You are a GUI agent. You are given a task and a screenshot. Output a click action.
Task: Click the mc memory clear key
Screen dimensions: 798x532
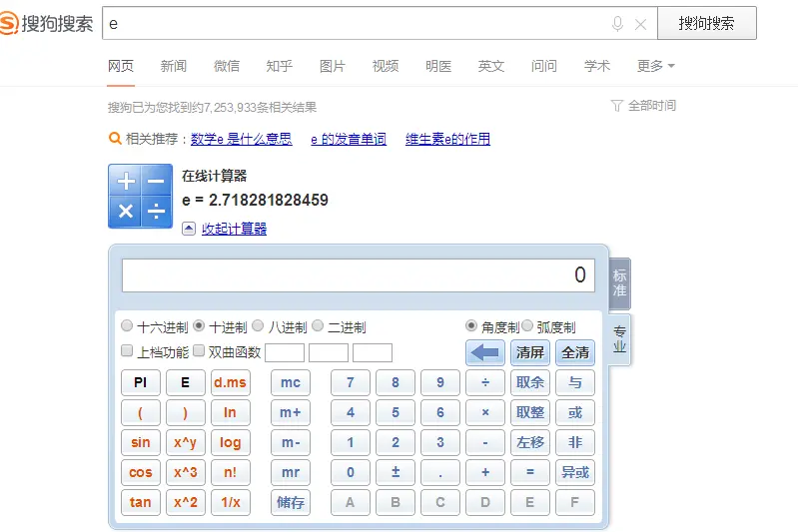click(291, 382)
